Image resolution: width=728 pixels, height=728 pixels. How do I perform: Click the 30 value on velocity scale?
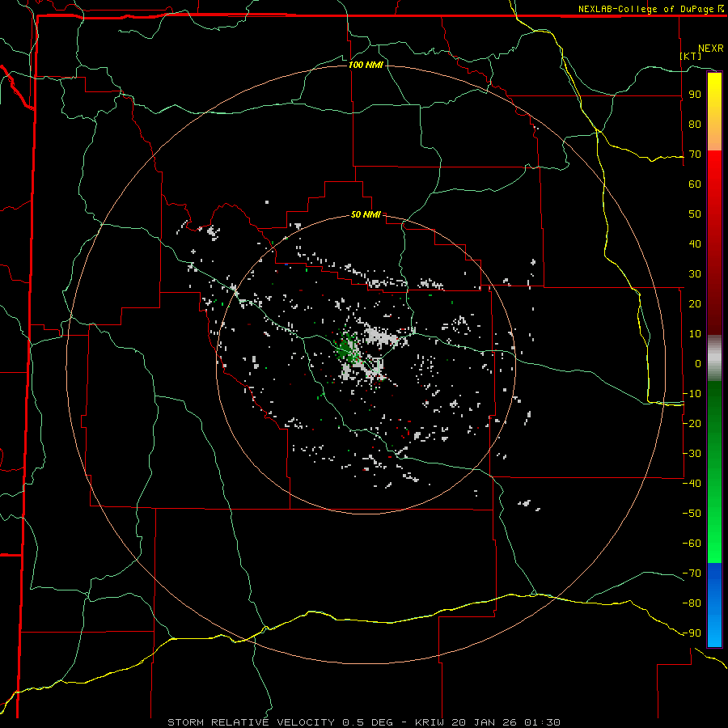click(x=695, y=274)
